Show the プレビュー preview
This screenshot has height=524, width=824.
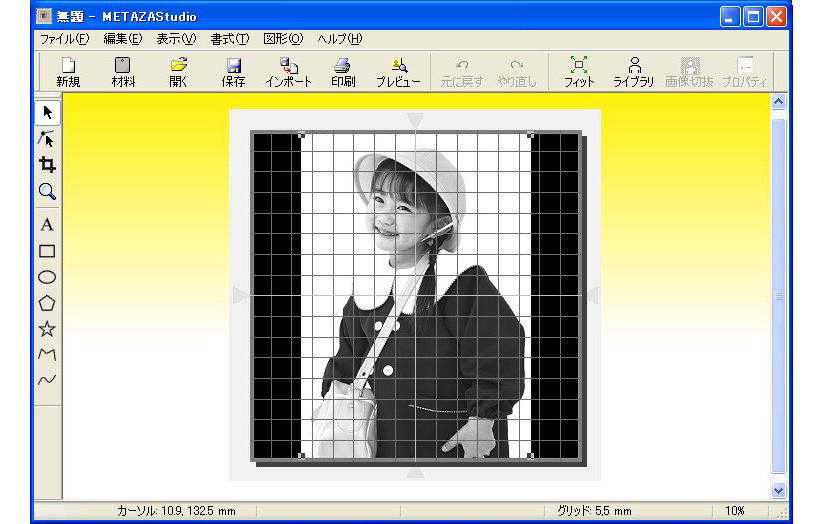[398, 72]
